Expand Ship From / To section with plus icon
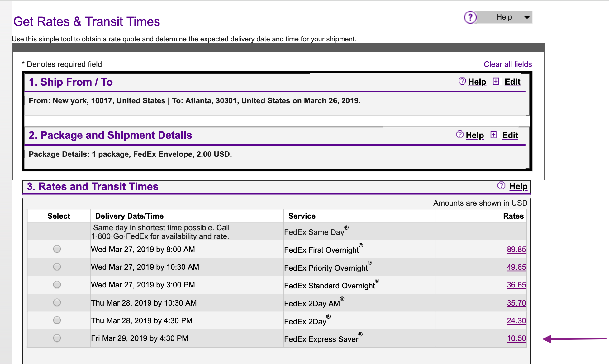 (x=496, y=82)
